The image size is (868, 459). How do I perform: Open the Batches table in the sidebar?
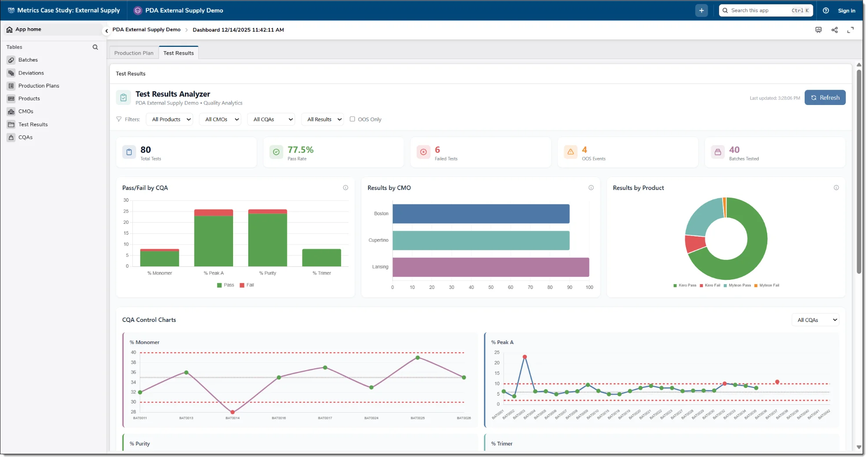pyautogui.click(x=28, y=59)
